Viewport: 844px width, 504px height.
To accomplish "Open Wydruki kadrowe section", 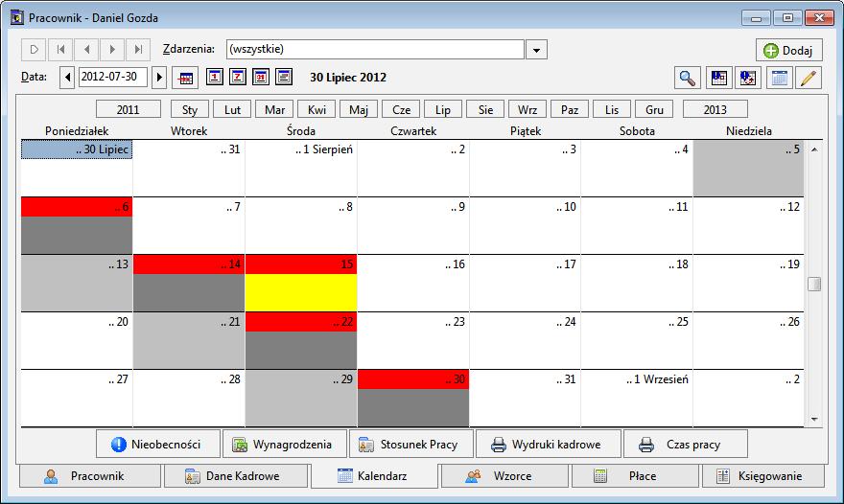I will click(x=549, y=444).
